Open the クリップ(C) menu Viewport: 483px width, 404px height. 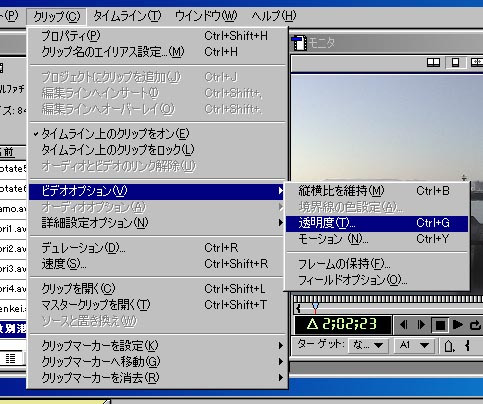pos(57,16)
